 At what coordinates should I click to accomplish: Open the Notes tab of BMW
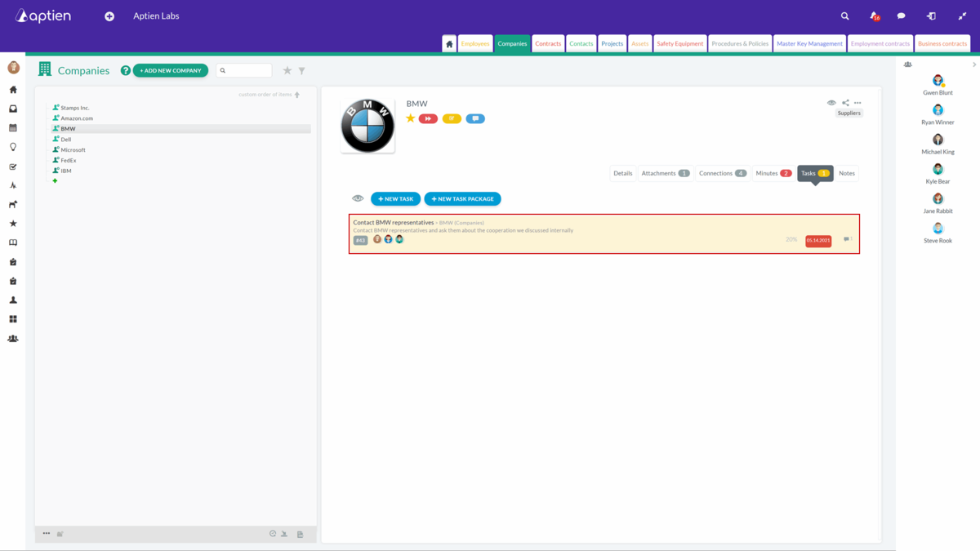(x=847, y=173)
